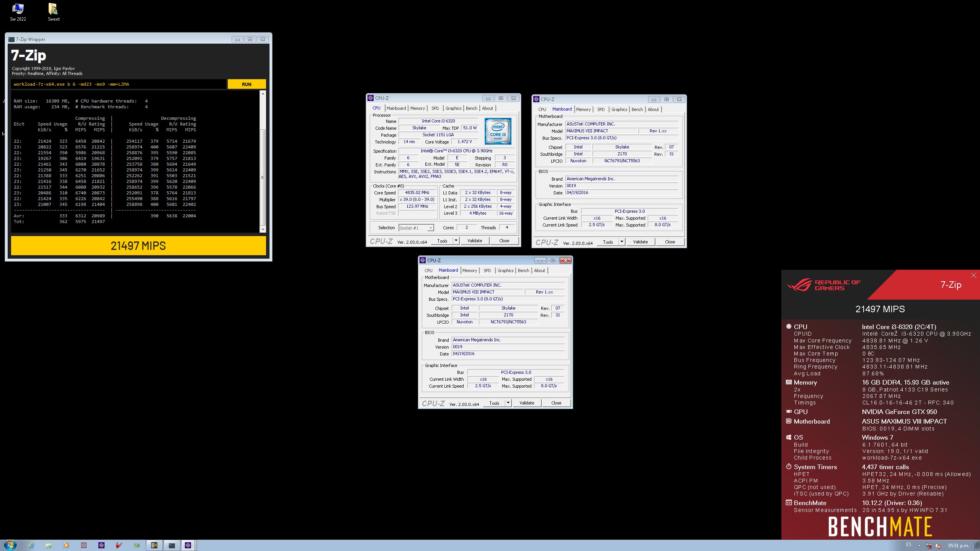The width and height of the screenshot is (980, 551).
Task: Click the Windows Start orb
Action: (x=10, y=545)
